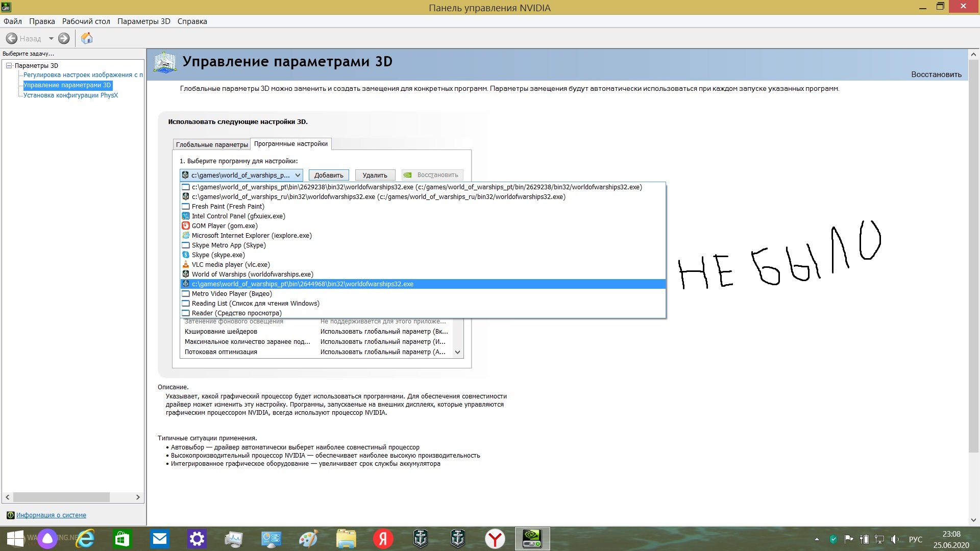Switch to Глобальные параметры tab
The width and height of the screenshot is (980, 551).
pos(212,144)
